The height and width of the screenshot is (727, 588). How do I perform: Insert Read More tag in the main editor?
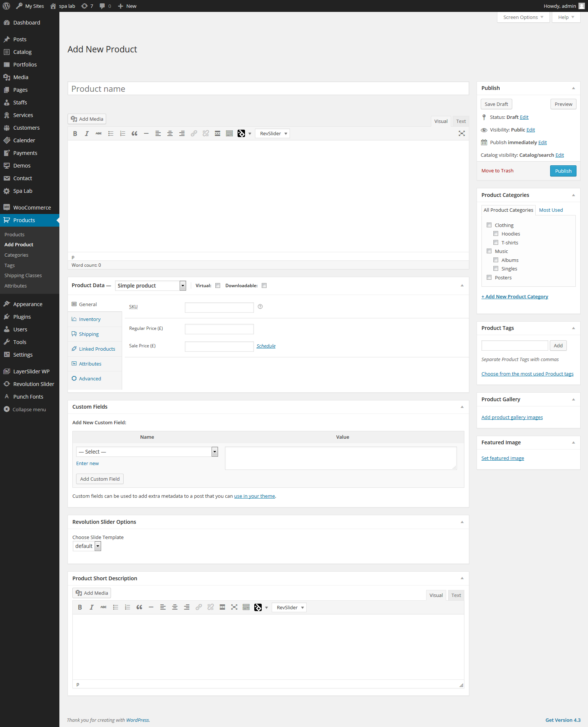click(218, 134)
